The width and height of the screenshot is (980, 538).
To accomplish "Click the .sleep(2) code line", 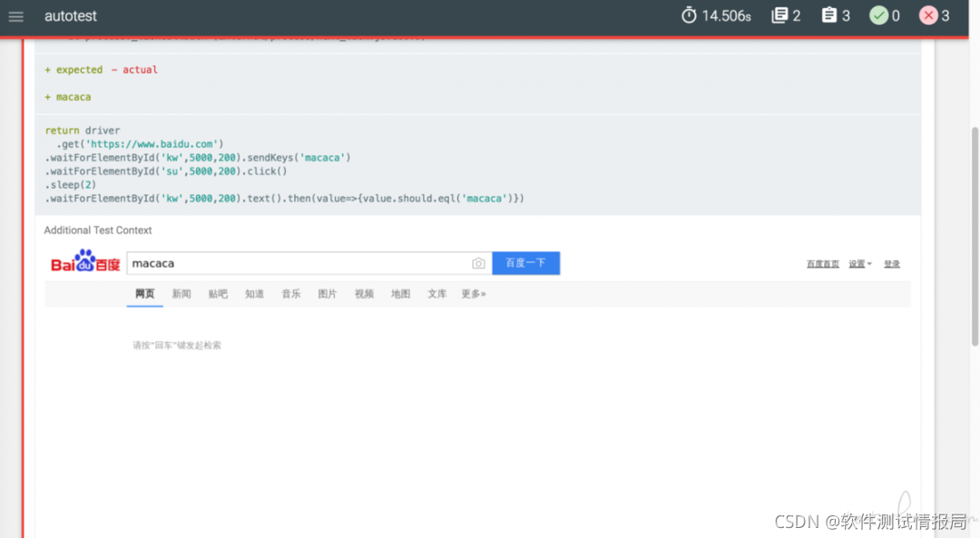I will pos(71,185).
